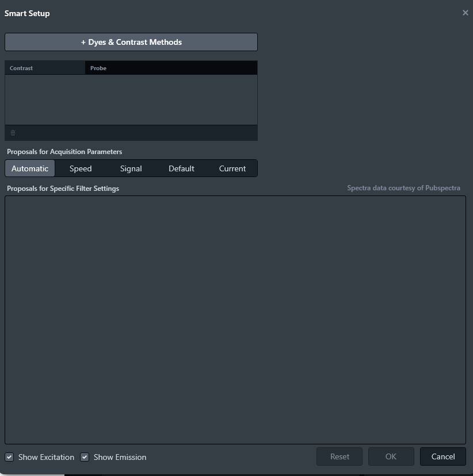Confirm settings with OK
The width and height of the screenshot is (473, 476).
click(x=391, y=456)
